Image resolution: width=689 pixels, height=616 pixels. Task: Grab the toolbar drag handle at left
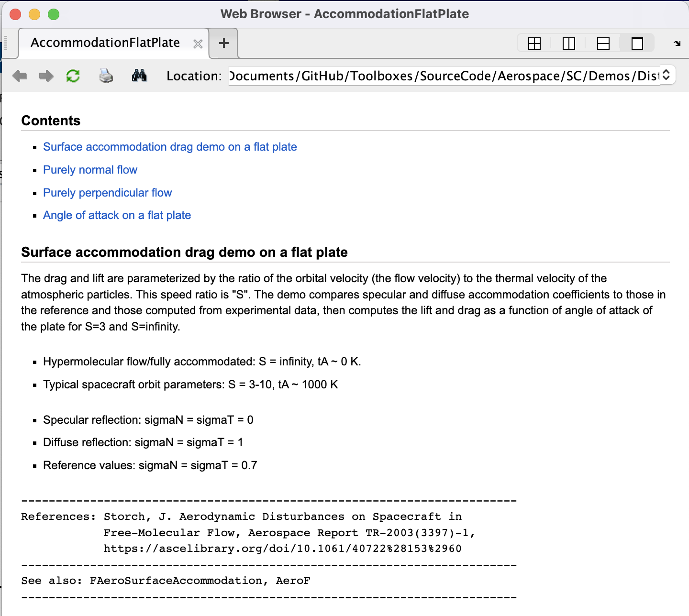(x=6, y=43)
